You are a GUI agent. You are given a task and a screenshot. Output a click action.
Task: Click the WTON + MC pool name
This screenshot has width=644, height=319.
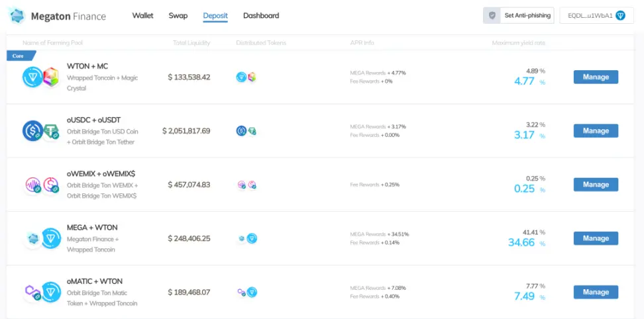click(87, 66)
